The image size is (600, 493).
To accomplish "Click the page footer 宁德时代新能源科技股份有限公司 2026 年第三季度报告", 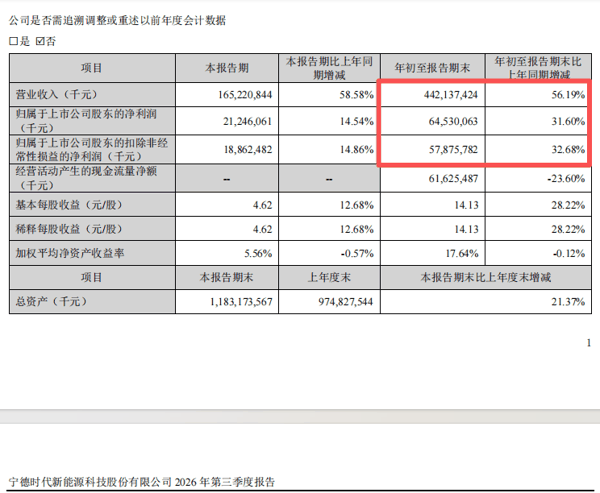I will (x=142, y=482).
